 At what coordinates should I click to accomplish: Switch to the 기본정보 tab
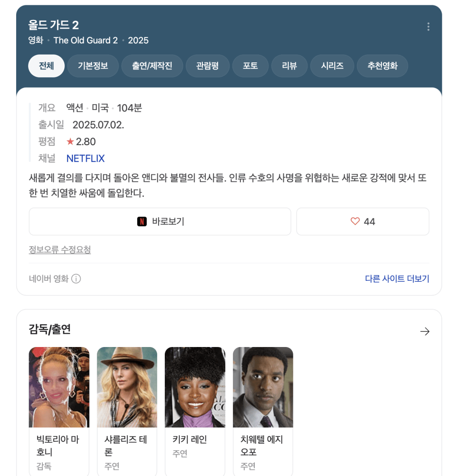[93, 66]
